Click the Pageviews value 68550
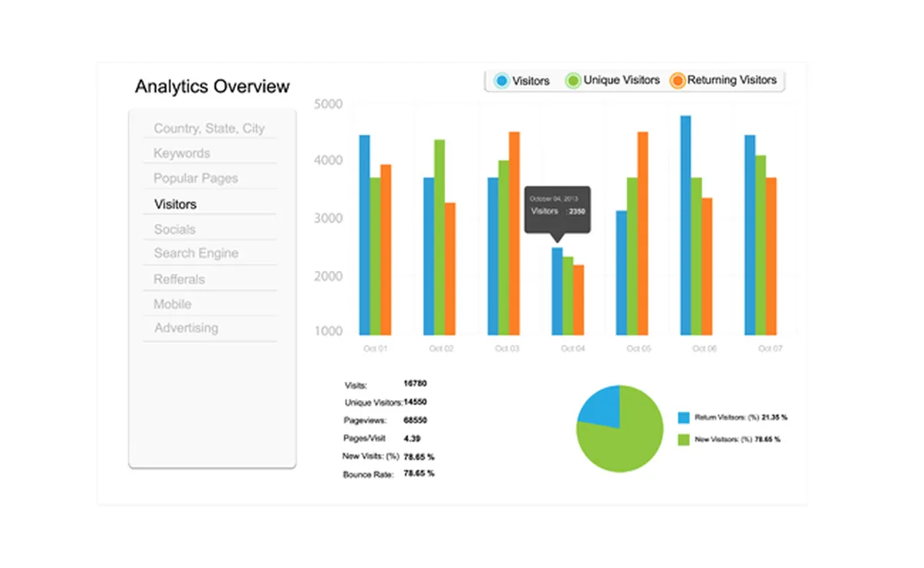The height and width of the screenshot is (568, 924). tap(415, 420)
